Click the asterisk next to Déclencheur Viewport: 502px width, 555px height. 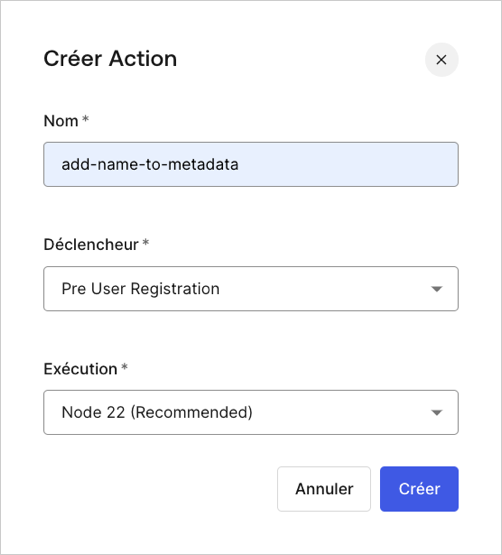[x=146, y=243]
